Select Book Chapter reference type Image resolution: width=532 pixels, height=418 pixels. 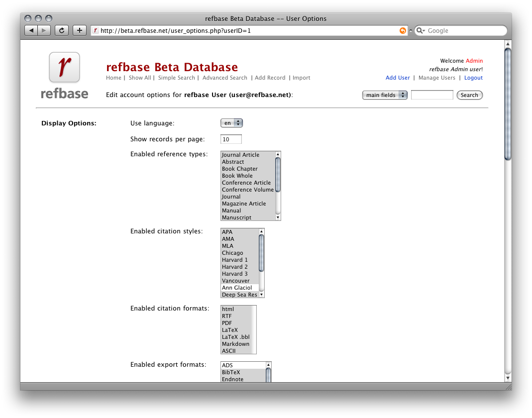click(248, 169)
